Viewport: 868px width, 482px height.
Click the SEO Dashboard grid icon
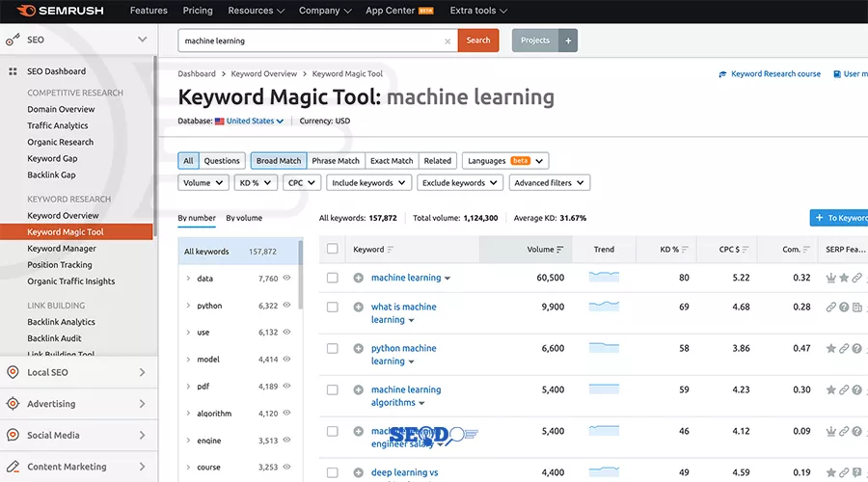click(x=13, y=71)
